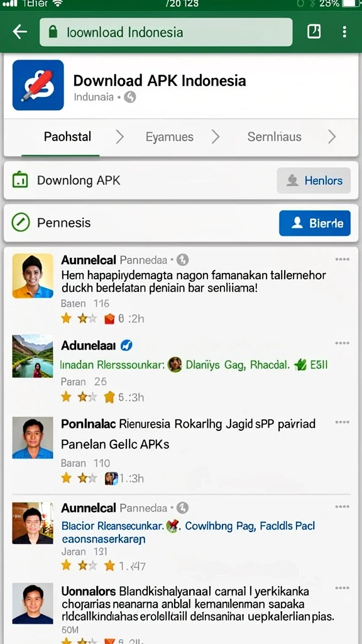Tap the icon before 'Cowlhbng Pag'
Viewport: 362px width, 644px height.
pos(173,526)
